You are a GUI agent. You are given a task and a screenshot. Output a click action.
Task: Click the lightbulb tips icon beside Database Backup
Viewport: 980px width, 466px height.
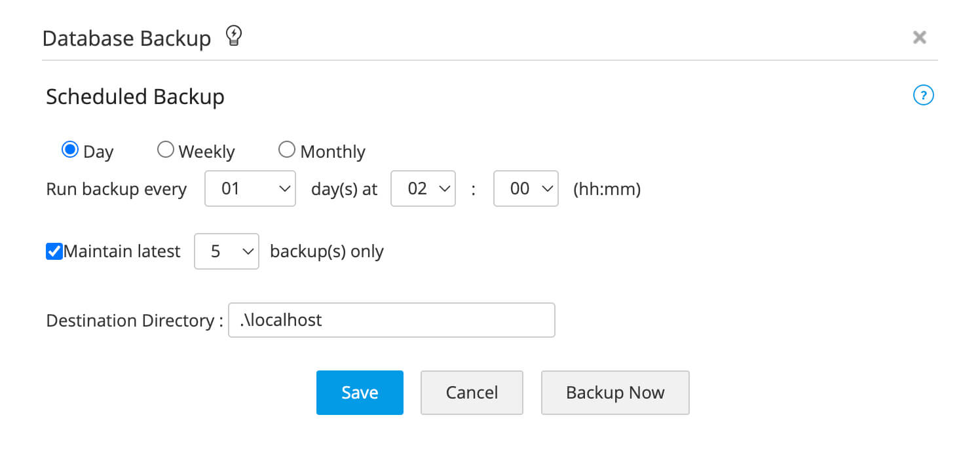pos(233,37)
